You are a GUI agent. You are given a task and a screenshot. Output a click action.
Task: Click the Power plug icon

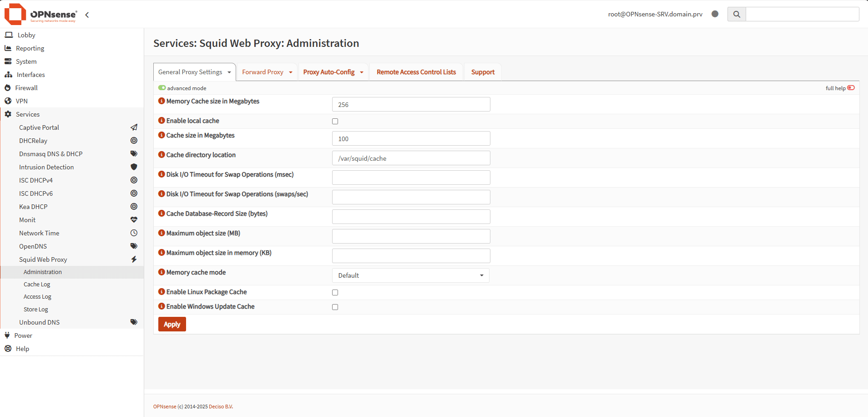[x=7, y=335]
